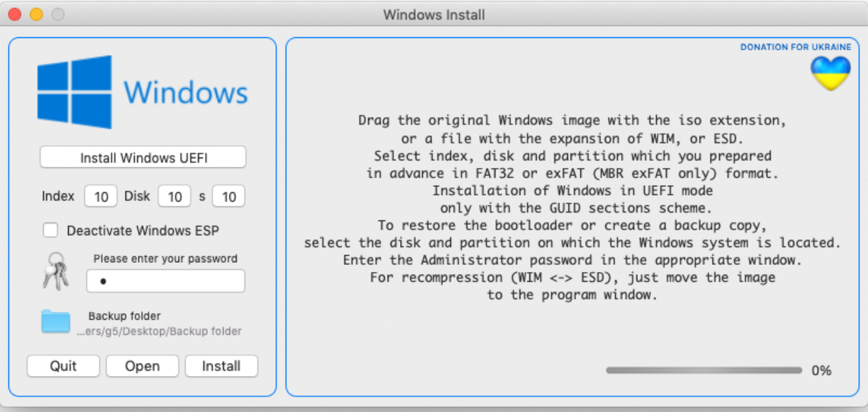
Task: Click the 'Please enter your password' label
Action: [165, 258]
